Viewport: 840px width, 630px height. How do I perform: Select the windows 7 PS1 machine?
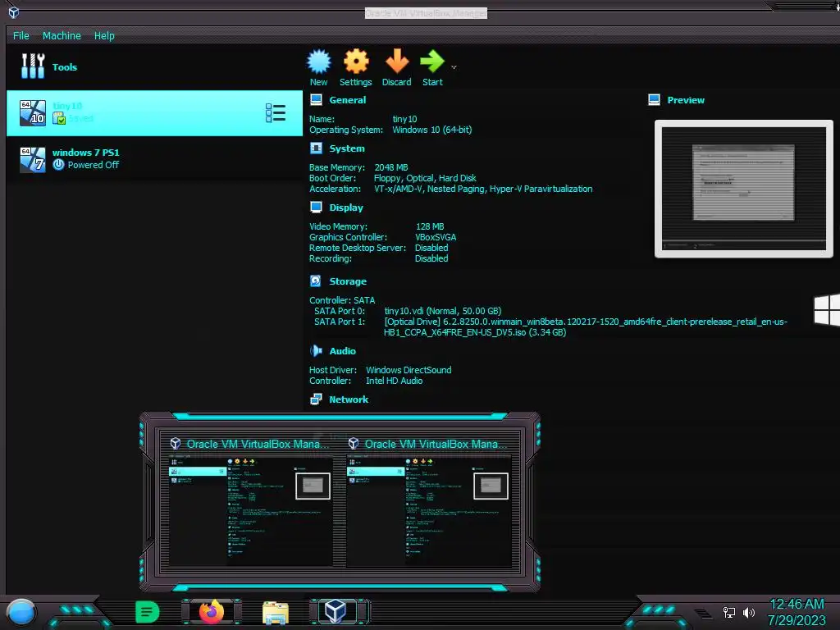coord(154,159)
